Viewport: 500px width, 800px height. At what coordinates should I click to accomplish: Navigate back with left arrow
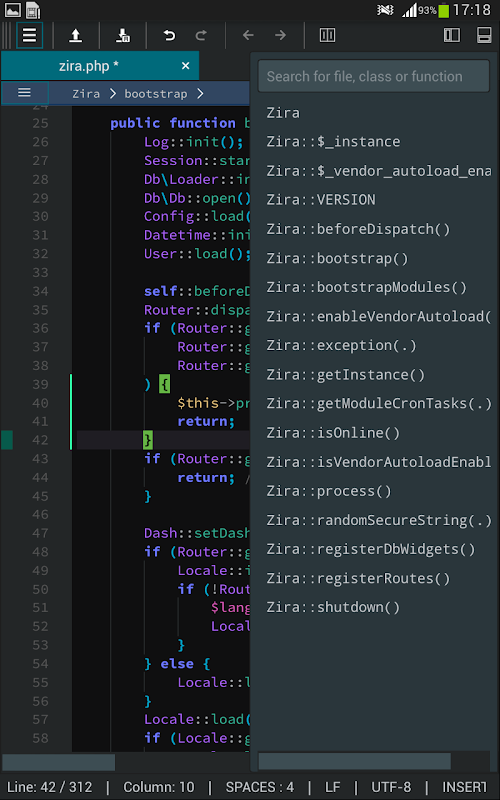248,35
